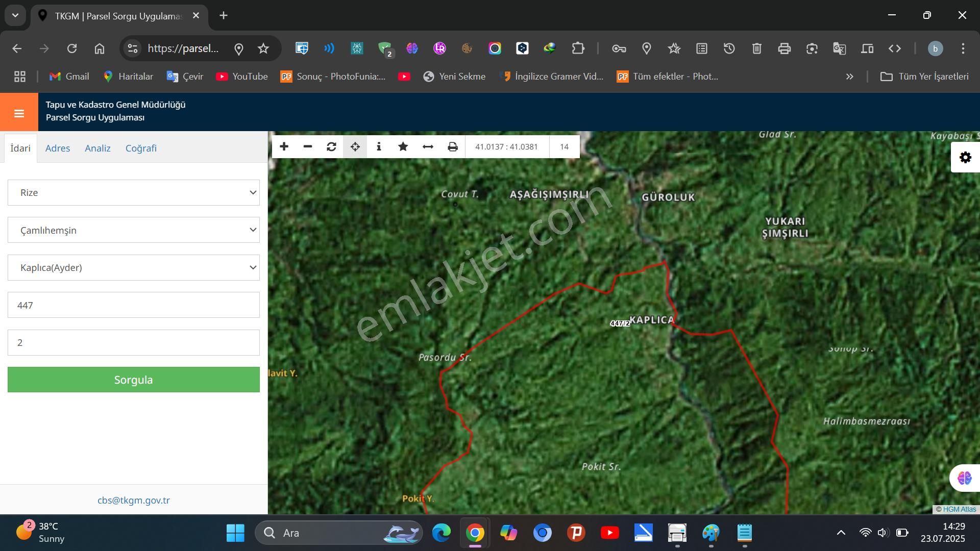Toggle the orange hamburger side menu
Image resolution: width=980 pixels, height=551 pixels.
tap(19, 113)
